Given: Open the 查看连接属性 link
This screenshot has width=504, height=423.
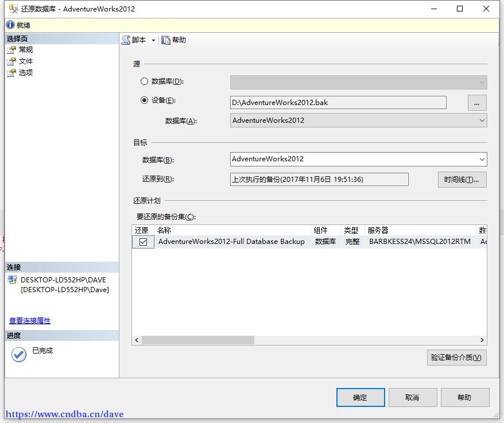Looking at the screenshot, I should 30,321.
